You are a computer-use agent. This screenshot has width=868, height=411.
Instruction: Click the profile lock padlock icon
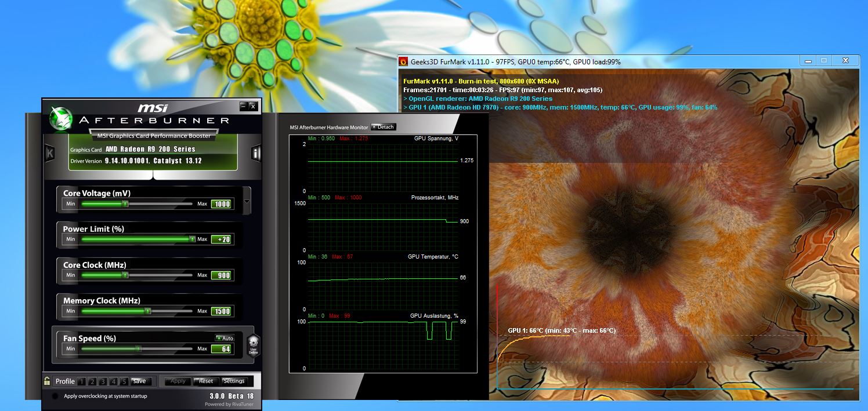[47, 381]
